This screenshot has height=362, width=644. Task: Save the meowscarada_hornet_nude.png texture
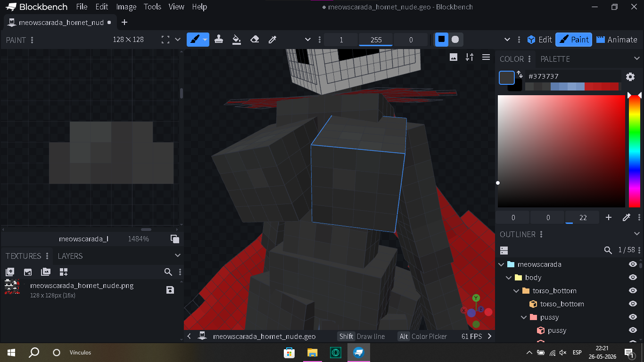[x=170, y=290]
